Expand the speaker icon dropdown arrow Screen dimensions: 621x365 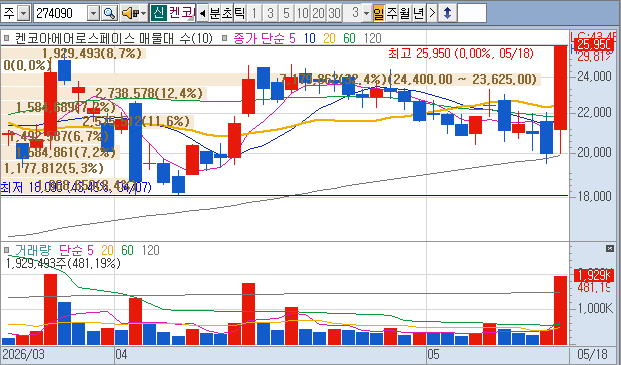[x=144, y=13]
